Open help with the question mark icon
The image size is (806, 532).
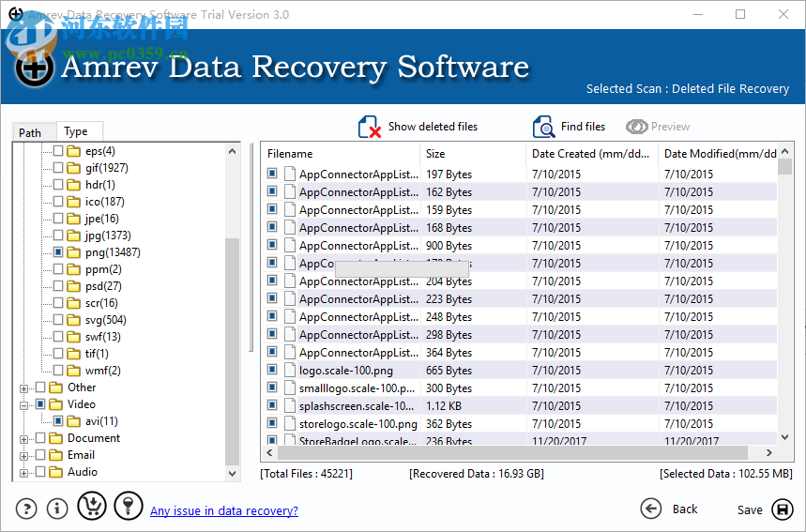26,509
